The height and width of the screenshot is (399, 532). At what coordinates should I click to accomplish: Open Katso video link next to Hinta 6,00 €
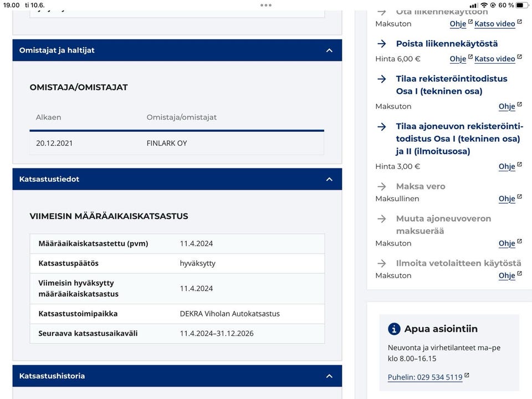(x=495, y=59)
